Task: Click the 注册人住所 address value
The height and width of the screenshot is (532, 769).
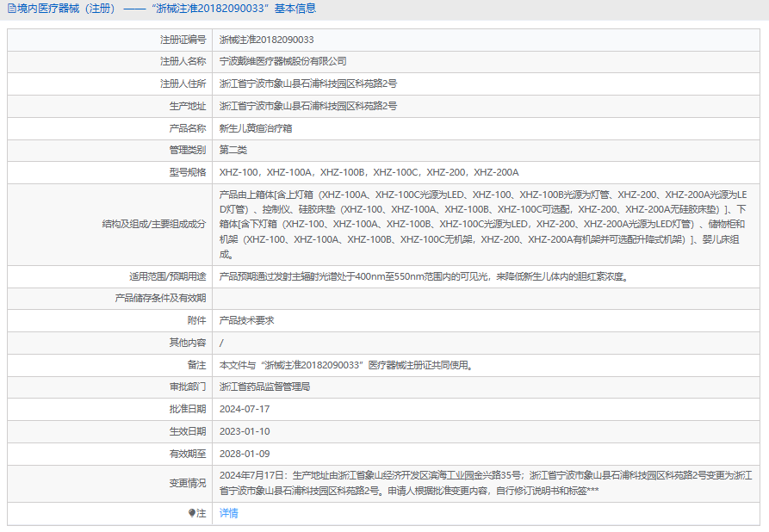Action: coord(307,84)
